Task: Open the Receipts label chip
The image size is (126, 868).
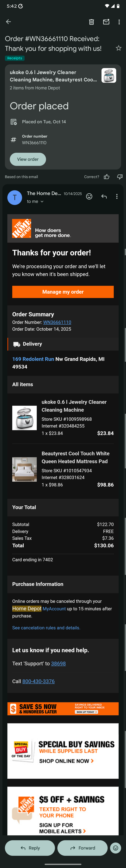Action: click(15, 58)
